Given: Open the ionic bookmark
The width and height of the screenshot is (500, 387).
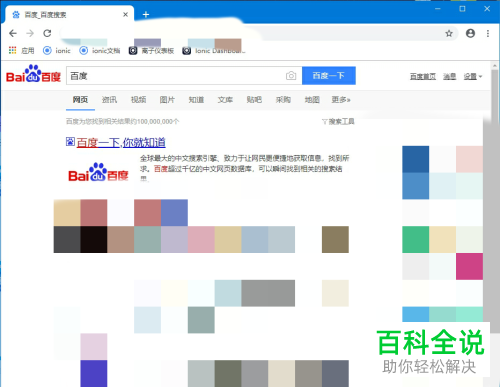Looking at the screenshot, I should [x=57, y=51].
